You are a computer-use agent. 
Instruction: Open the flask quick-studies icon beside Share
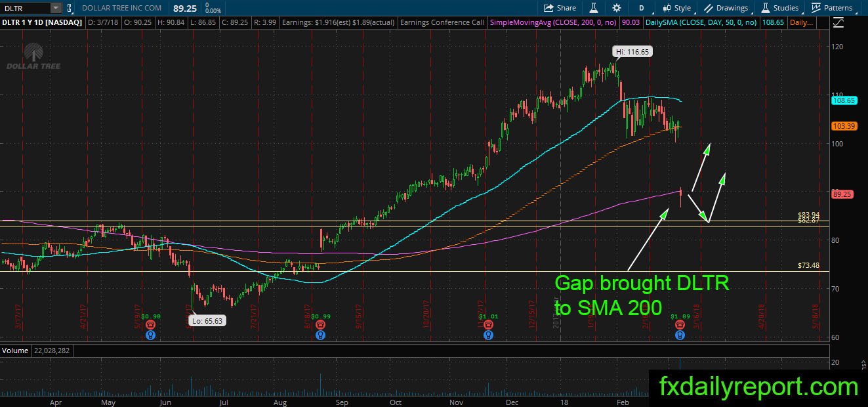tap(593, 8)
